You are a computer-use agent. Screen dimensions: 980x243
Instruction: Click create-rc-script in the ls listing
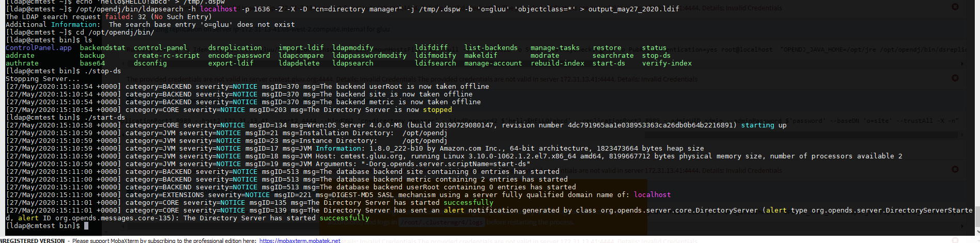point(167,55)
